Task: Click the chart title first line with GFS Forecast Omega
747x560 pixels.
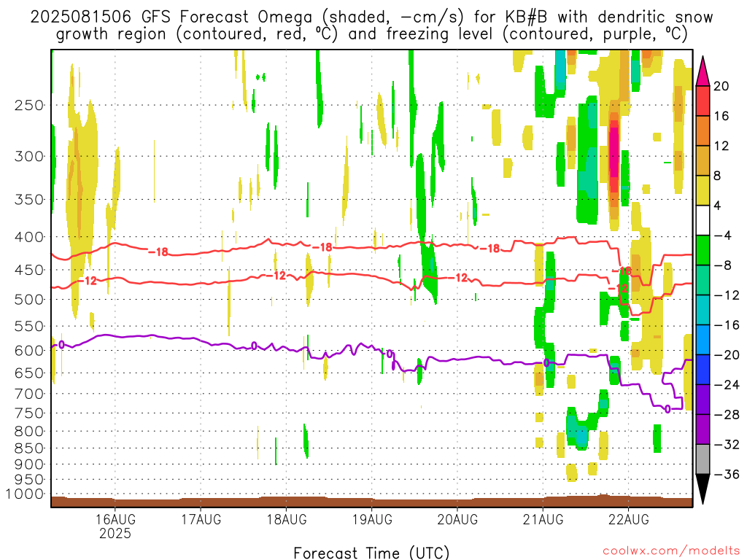Action: point(371,17)
